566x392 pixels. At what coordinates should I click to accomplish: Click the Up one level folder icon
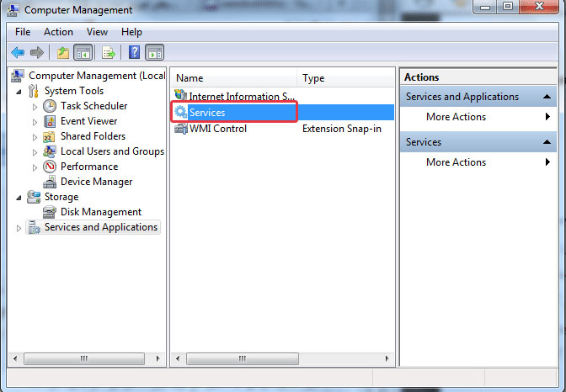click(63, 53)
